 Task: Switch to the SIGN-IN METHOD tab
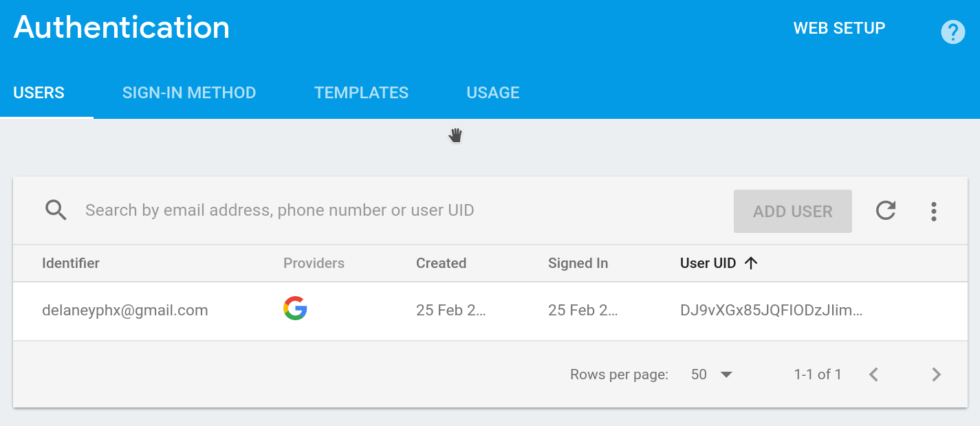coord(189,92)
